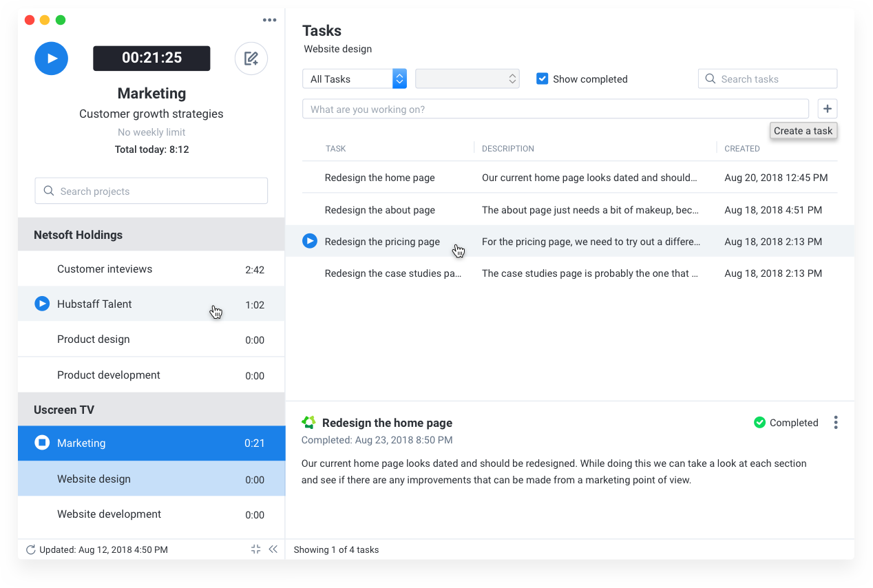Click Customer inteviews time 2:42

(255, 270)
